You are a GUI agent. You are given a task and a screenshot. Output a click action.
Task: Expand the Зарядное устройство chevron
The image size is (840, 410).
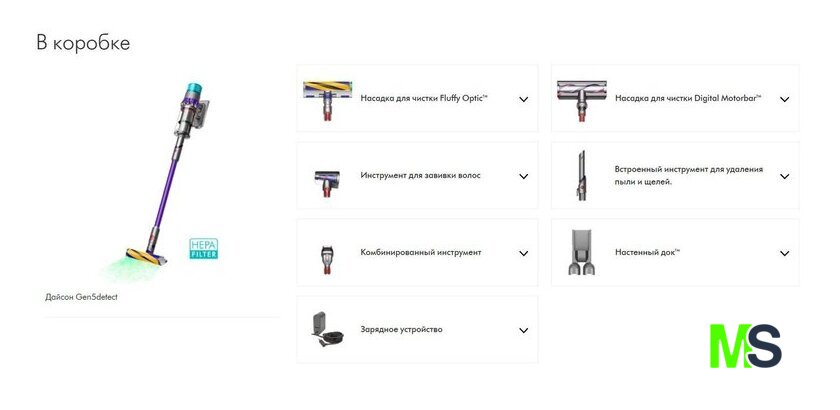(x=523, y=330)
